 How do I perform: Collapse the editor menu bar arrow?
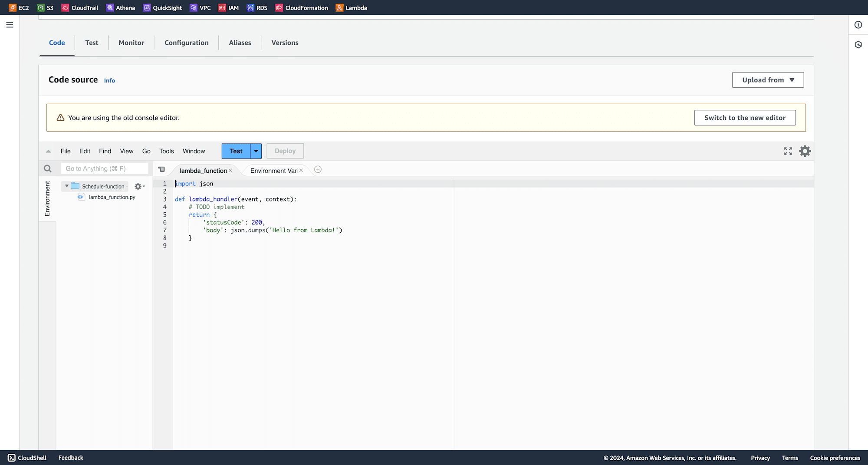[49, 151]
